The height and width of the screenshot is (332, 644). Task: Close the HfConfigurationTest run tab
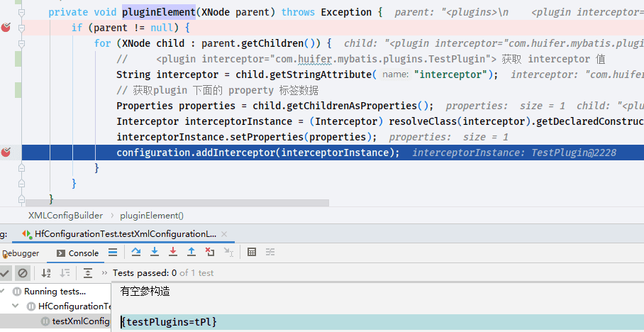pos(224,234)
